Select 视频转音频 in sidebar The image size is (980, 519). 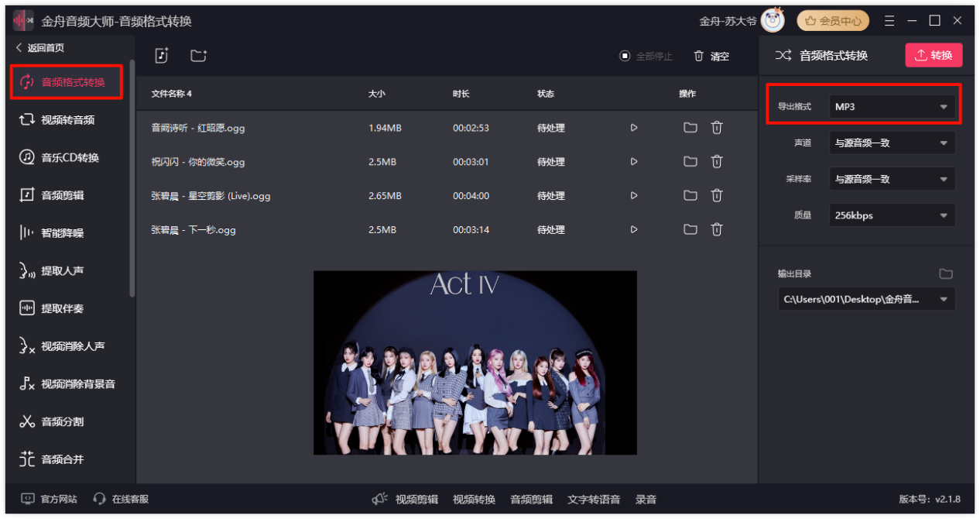67,120
